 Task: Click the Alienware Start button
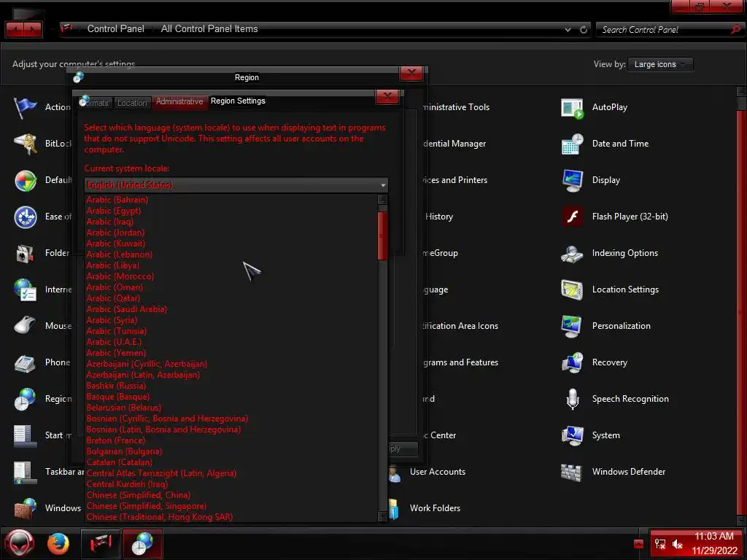[19, 544]
